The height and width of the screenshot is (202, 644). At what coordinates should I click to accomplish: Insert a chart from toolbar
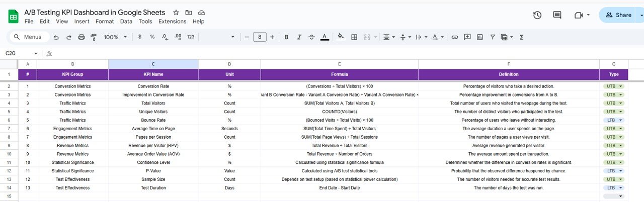click(480, 37)
